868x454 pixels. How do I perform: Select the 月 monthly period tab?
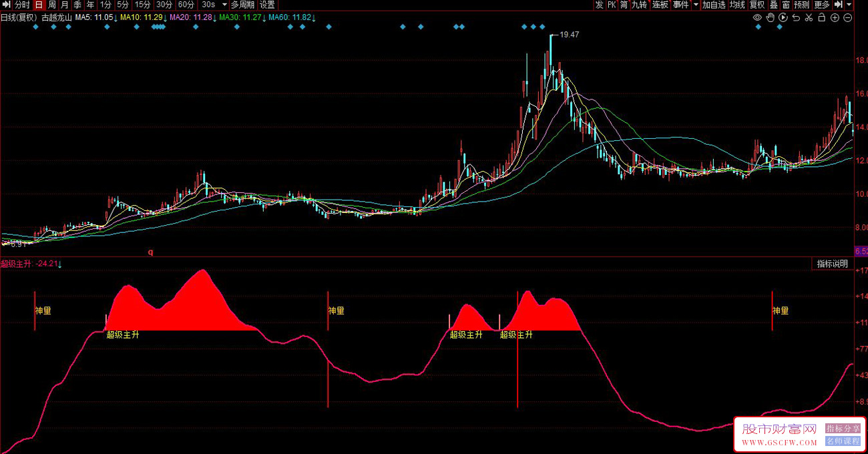coord(64,5)
